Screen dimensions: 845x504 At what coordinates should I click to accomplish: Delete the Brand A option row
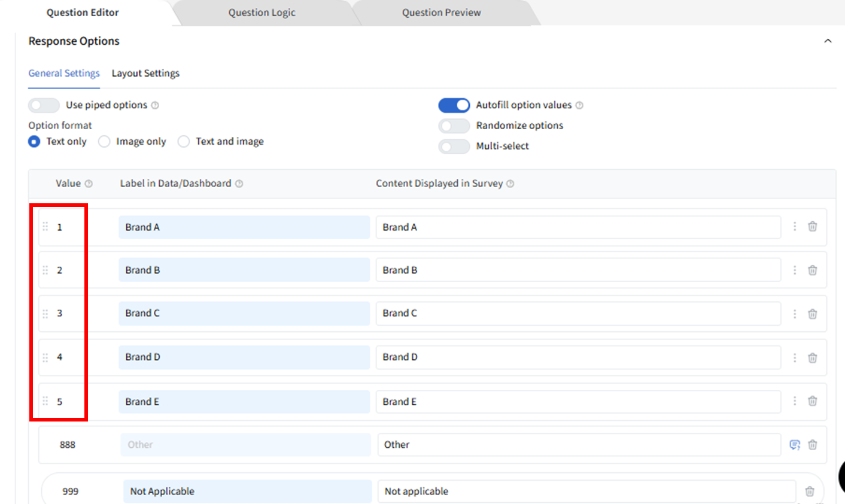812,227
